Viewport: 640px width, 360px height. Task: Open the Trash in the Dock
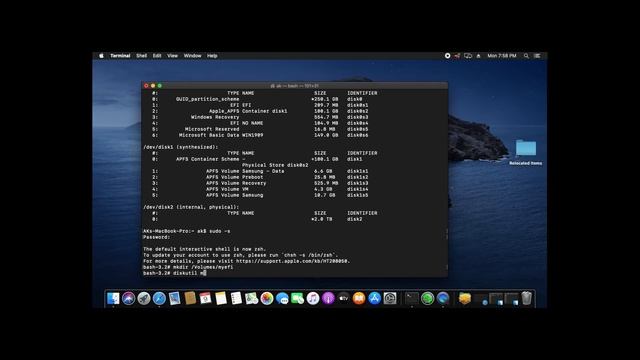tap(527, 298)
